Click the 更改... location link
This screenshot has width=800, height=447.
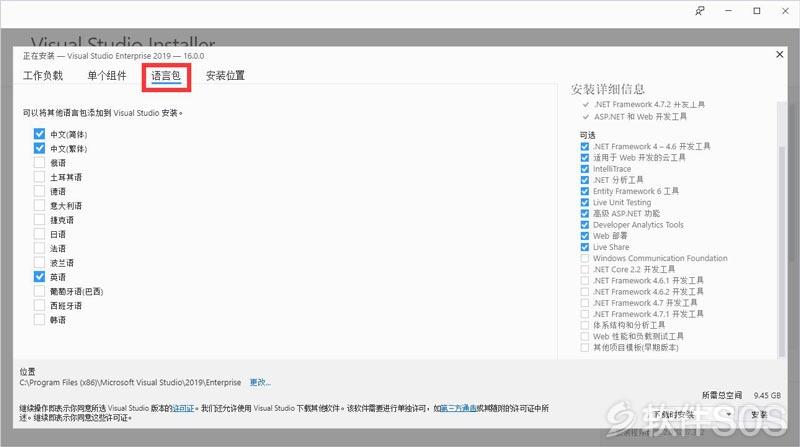click(x=260, y=382)
